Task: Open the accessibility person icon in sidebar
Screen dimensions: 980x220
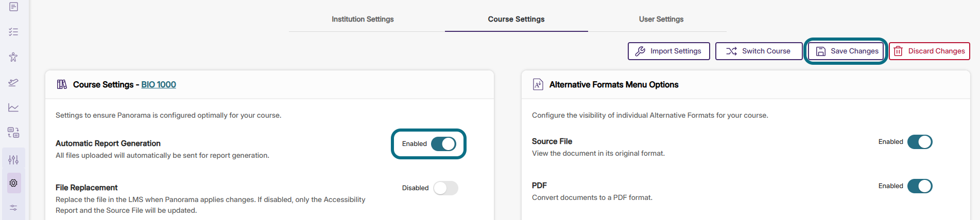Action: click(x=14, y=57)
